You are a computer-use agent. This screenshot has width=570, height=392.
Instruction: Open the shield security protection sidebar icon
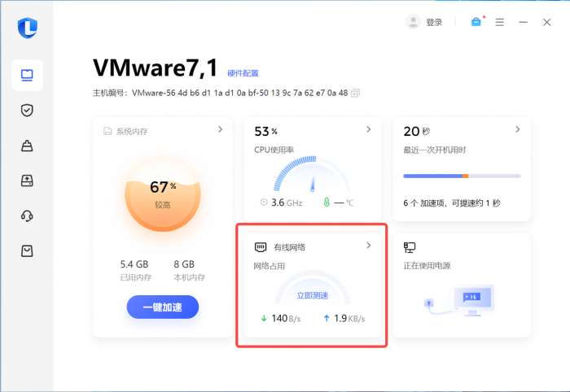click(27, 111)
